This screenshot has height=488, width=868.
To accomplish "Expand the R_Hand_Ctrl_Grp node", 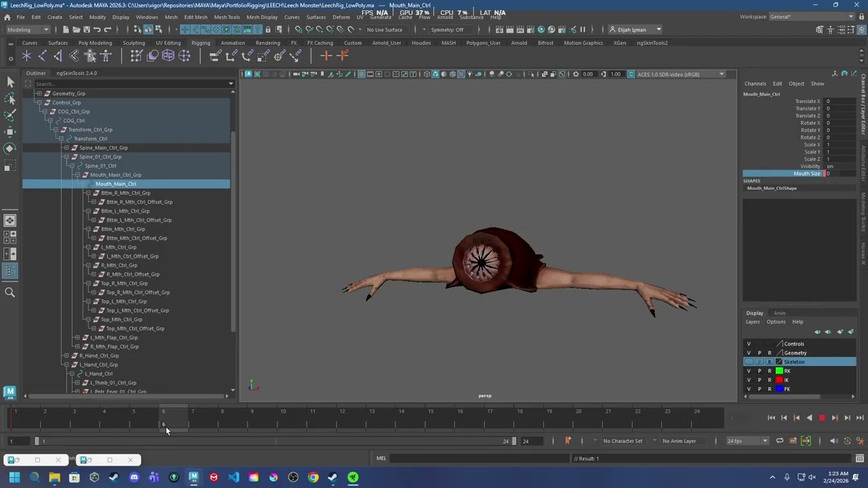I will pos(66,356).
